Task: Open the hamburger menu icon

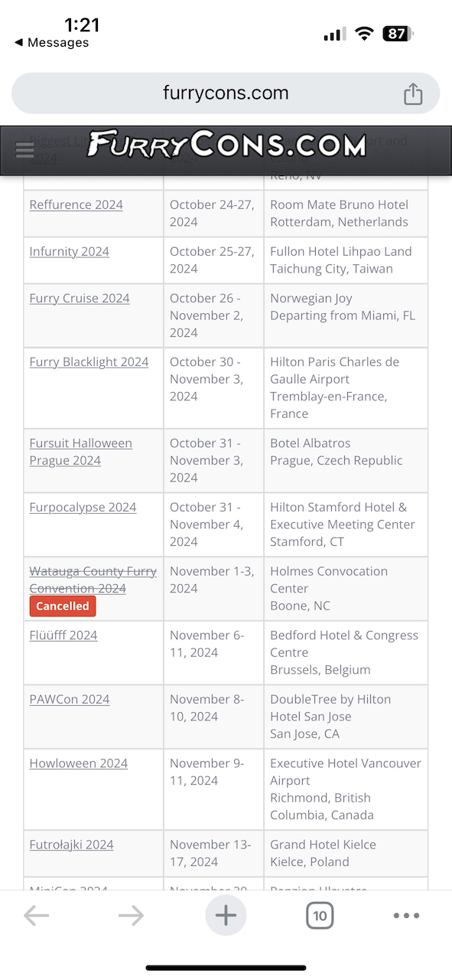Action: [24, 150]
